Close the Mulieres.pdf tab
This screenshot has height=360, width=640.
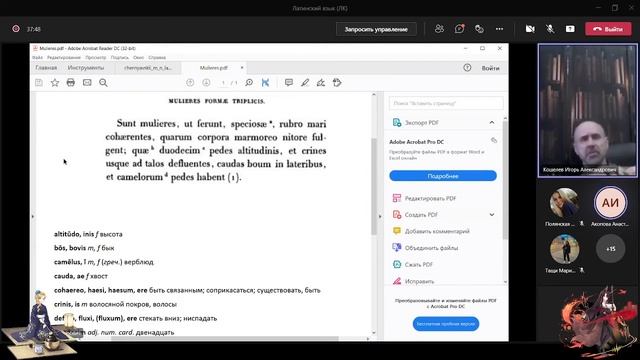tap(242, 68)
